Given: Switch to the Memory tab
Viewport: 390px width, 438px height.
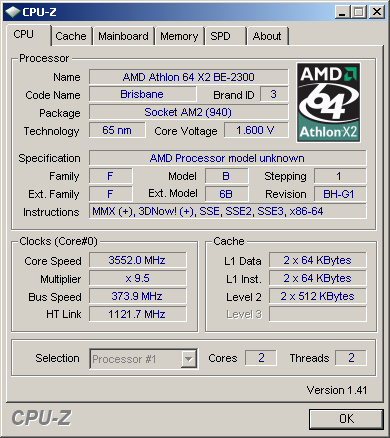Looking at the screenshot, I should (x=179, y=36).
